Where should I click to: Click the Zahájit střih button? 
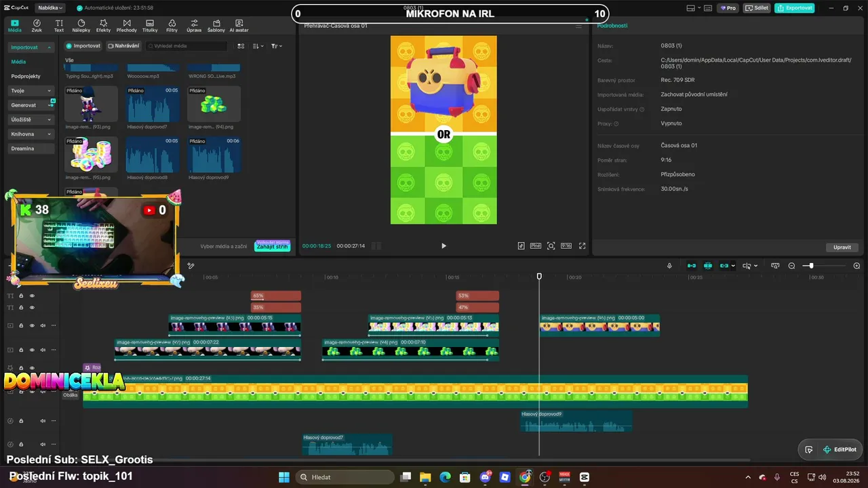click(x=273, y=246)
